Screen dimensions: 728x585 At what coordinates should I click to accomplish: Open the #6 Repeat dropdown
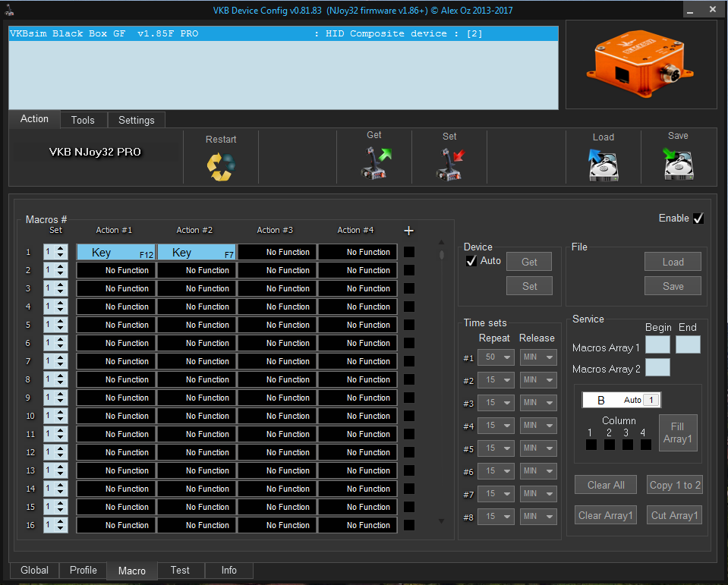coord(496,471)
